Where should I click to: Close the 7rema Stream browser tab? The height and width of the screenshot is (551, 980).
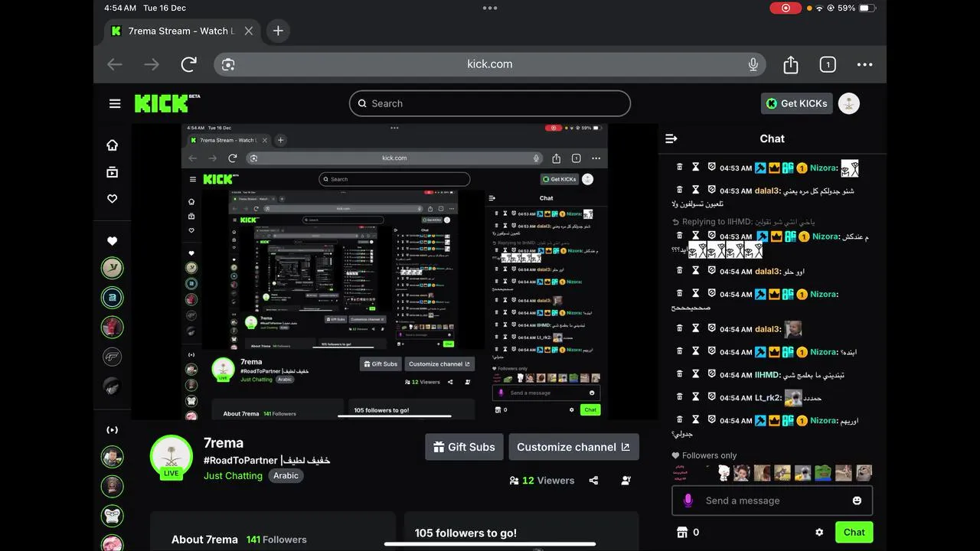click(x=249, y=31)
